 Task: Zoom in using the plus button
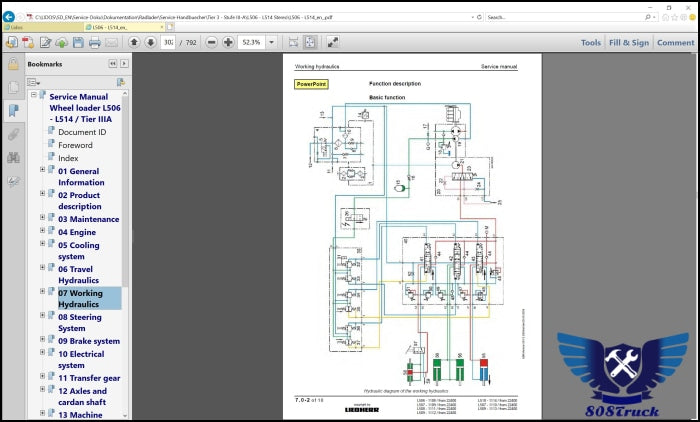(x=228, y=42)
